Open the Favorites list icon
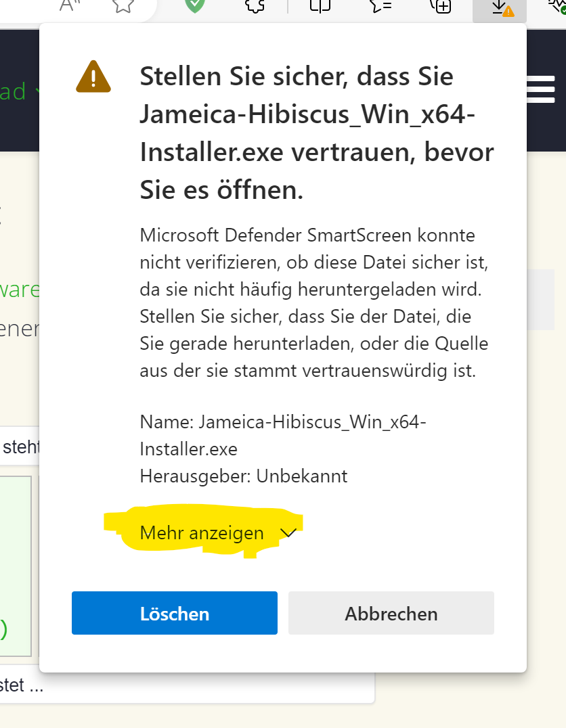The height and width of the screenshot is (728, 566). coord(380,5)
